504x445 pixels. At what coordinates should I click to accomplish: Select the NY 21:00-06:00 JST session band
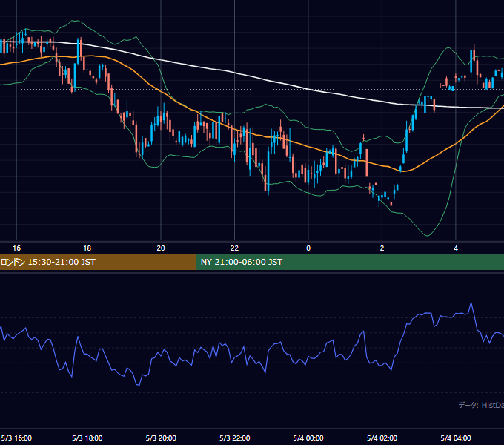click(x=350, y=262)
